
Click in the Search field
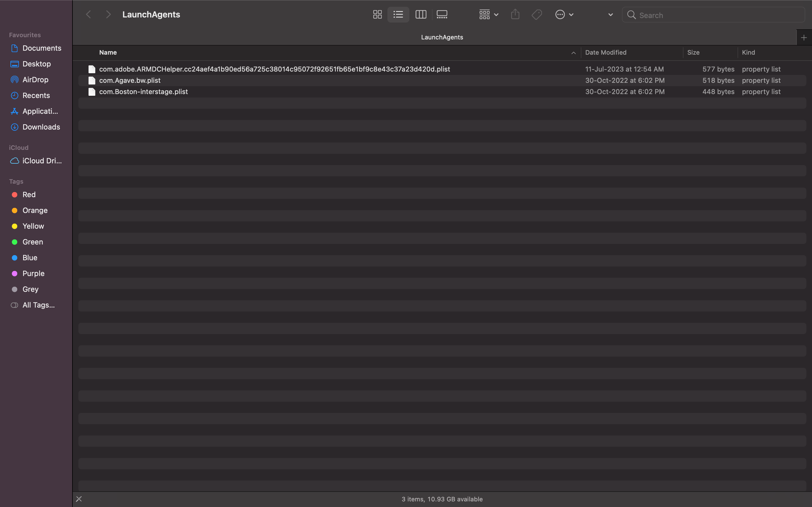[718, 15]
